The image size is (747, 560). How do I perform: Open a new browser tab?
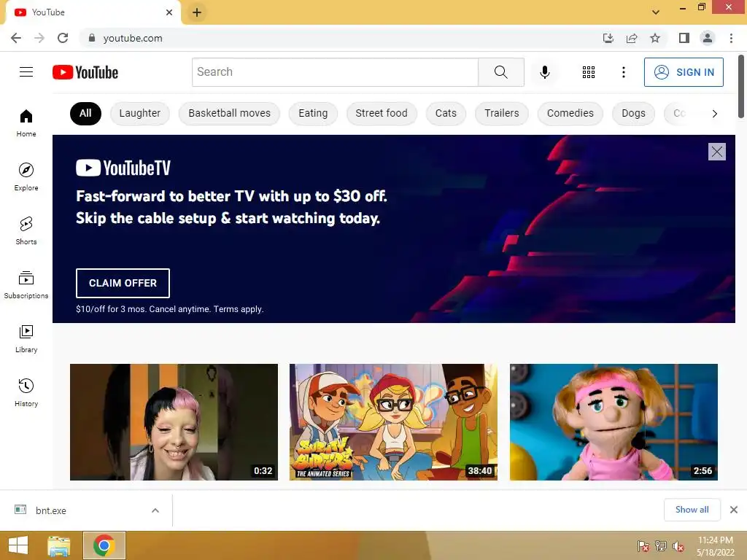(x=197, y=12)
